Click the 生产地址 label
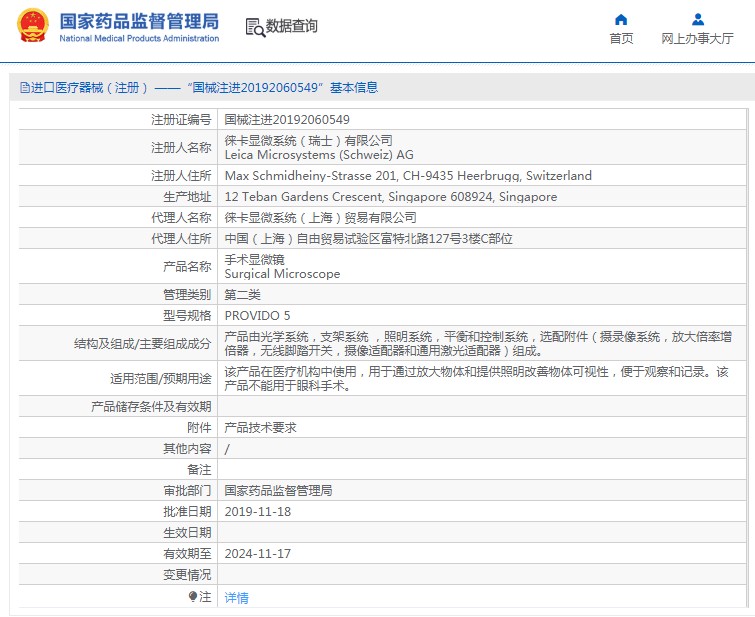 pyautogui.click(x=187, y=197)
